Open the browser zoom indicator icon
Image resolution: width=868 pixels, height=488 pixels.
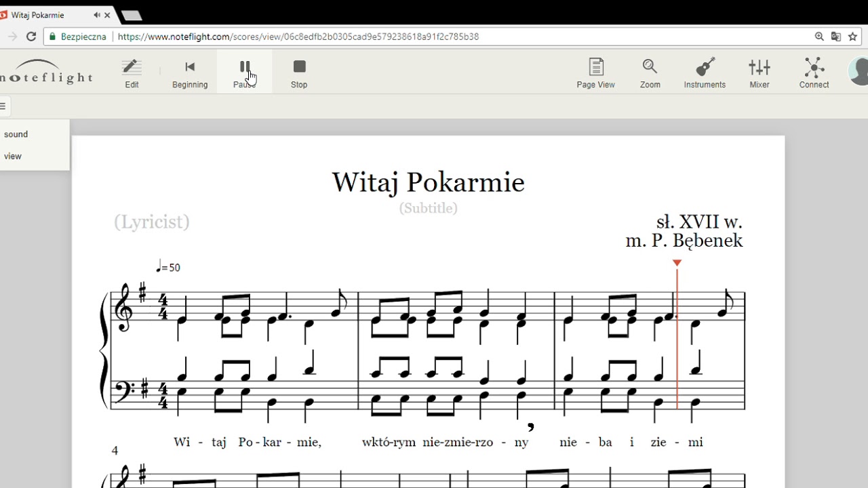(x=819, y=37)
